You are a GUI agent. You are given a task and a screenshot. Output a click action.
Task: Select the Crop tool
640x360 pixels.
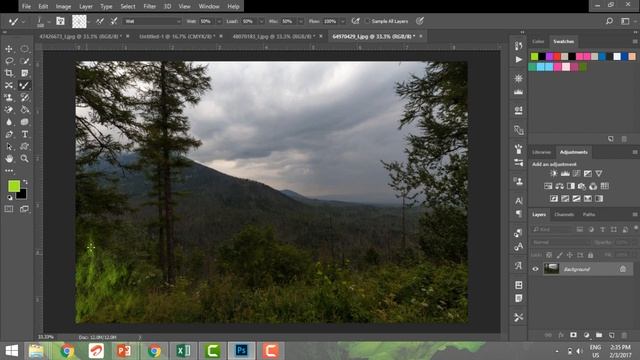pos(9,73)
